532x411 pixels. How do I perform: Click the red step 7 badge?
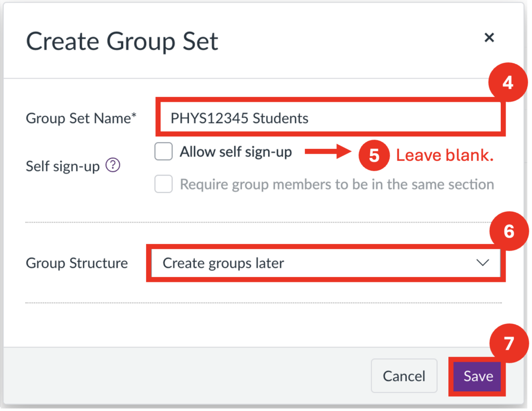coord(509,344)
